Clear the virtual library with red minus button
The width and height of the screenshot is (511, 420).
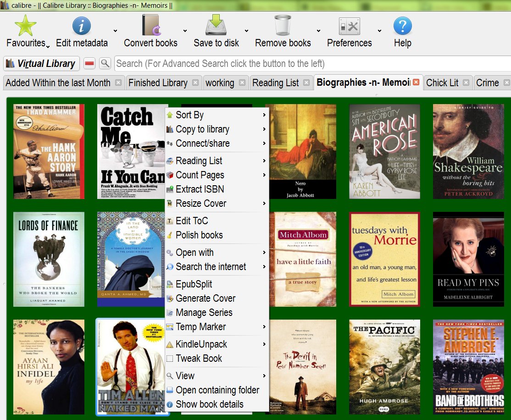[89, 63]
